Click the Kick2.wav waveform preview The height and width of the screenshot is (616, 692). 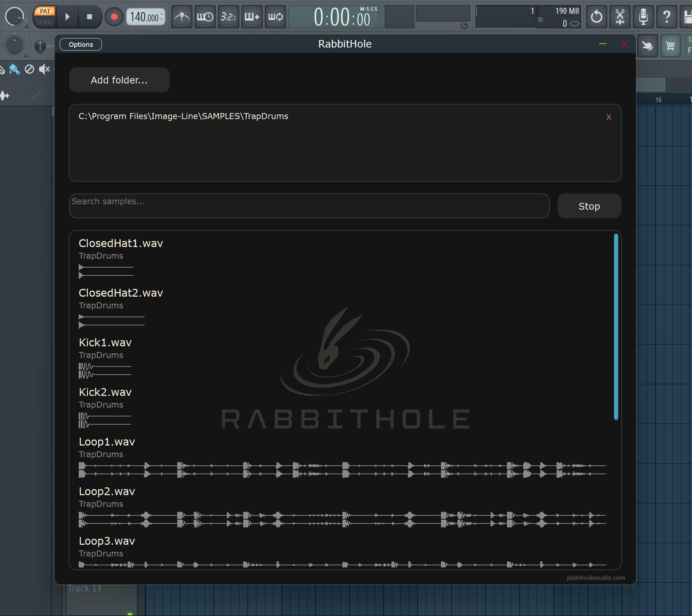click(105, 420)
